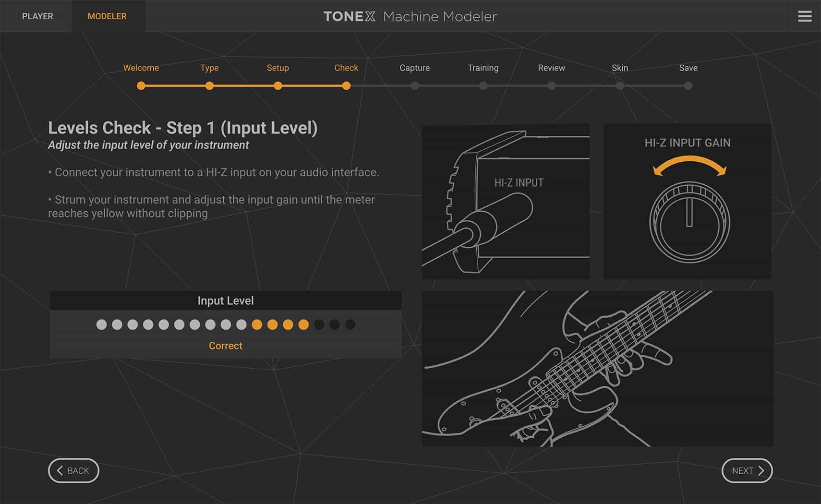Select the Welcome step dot
Image resolution: width=821 pixels, height=504 pixels.
141,86
